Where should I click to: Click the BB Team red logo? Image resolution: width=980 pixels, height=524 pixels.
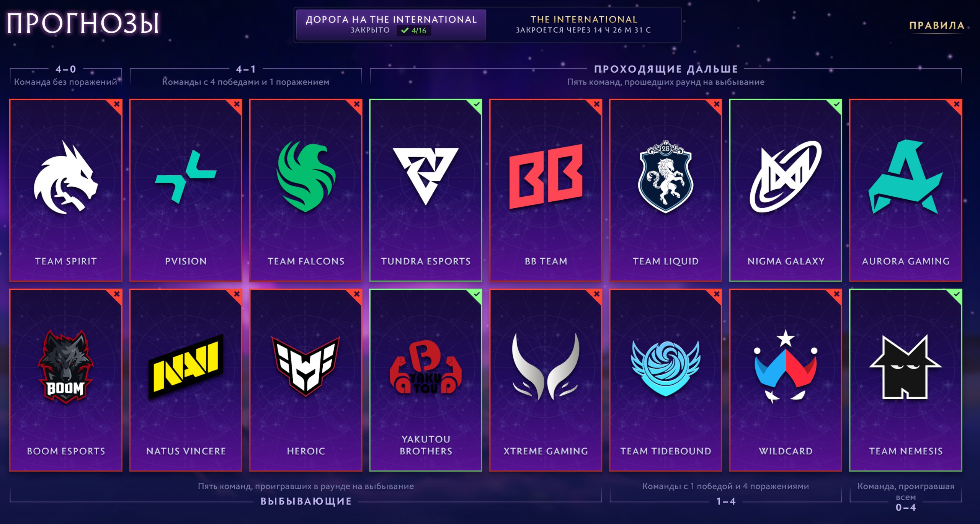point(546,176)
